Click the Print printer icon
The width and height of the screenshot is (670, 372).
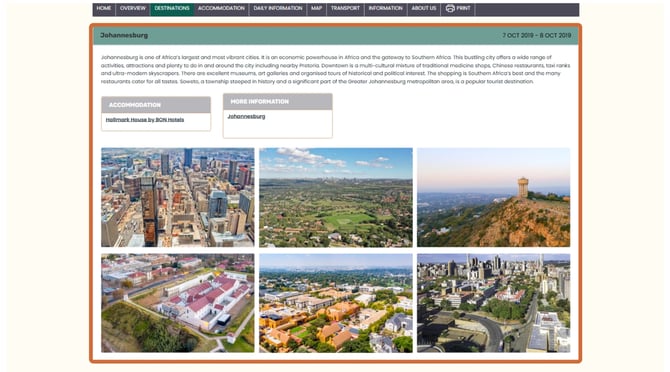click(x=450, y=8)
